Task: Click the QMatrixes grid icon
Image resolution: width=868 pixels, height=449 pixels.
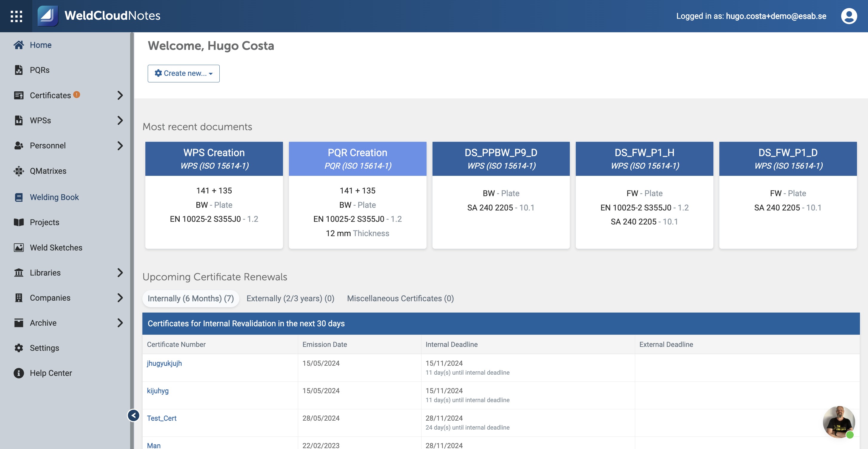Action: click(x=19, y=171)
